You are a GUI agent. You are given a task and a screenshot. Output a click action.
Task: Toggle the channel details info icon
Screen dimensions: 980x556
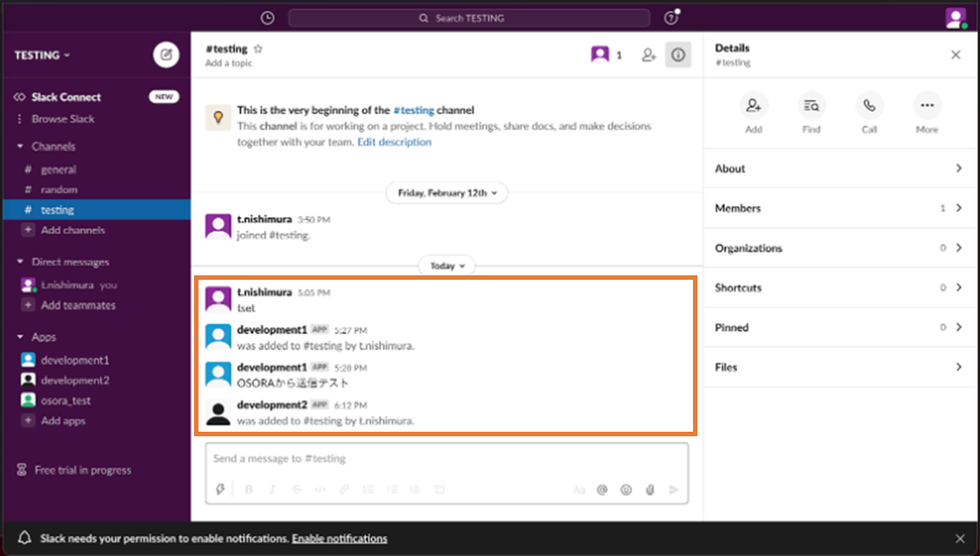pyautogui.click(x=678, y=55)
